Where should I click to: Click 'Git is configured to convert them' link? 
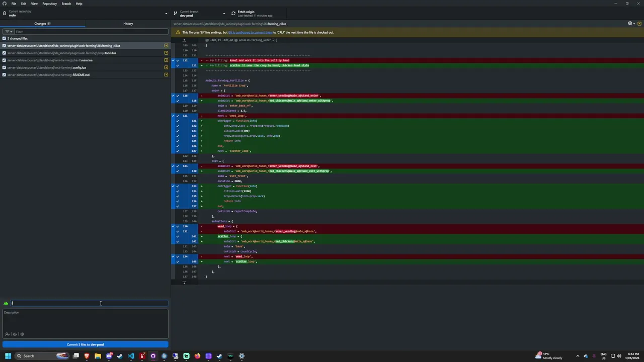pyautogui.click(x=251, y=32)
